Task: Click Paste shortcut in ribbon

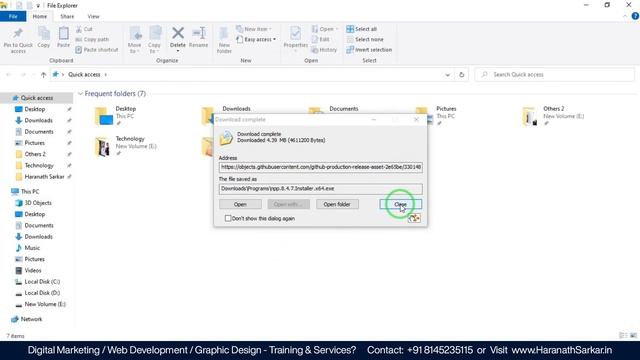Action: [x=97, y=50]
